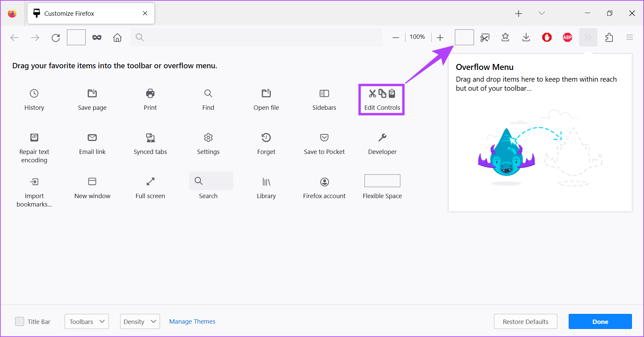Select the Library icon
Image resolution: width=644 pixels, height=337 pixels.
[266, 182]
